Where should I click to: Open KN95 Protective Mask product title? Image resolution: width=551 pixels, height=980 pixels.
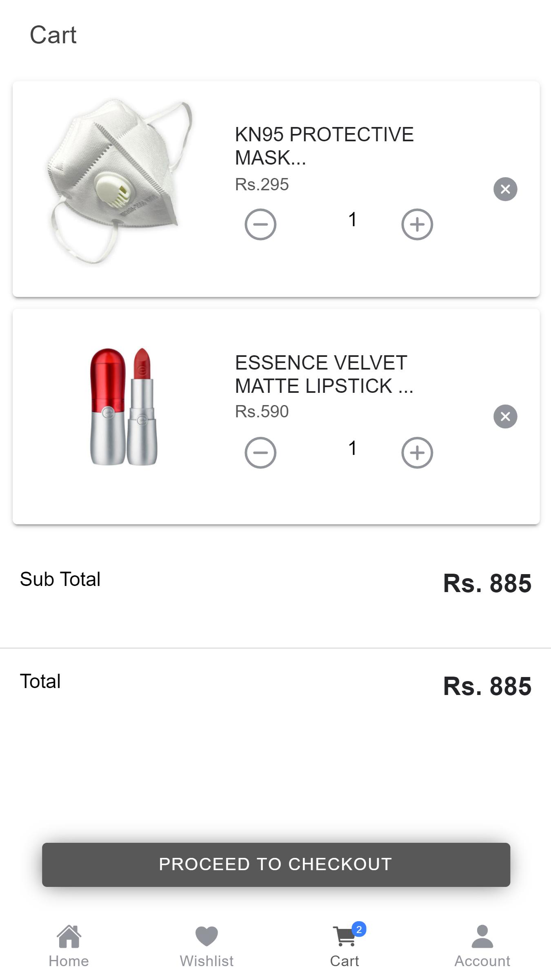324,146
